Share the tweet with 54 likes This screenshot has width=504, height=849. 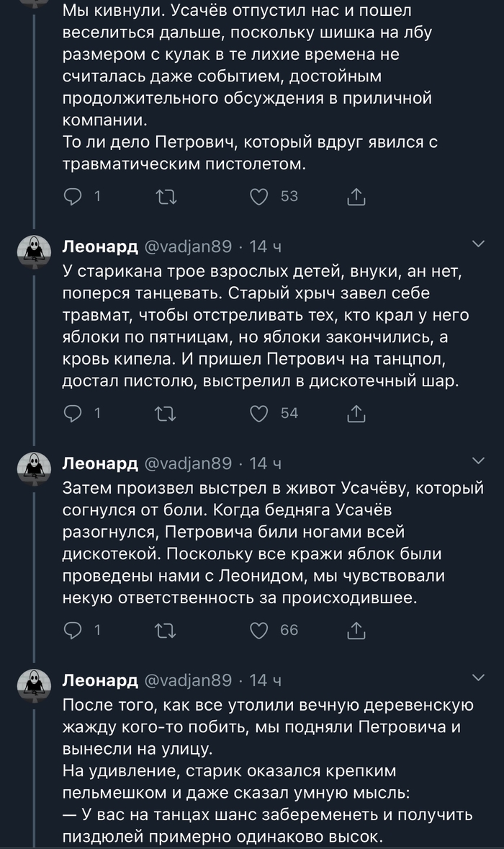pyautogui.click(x=356, y=413)
